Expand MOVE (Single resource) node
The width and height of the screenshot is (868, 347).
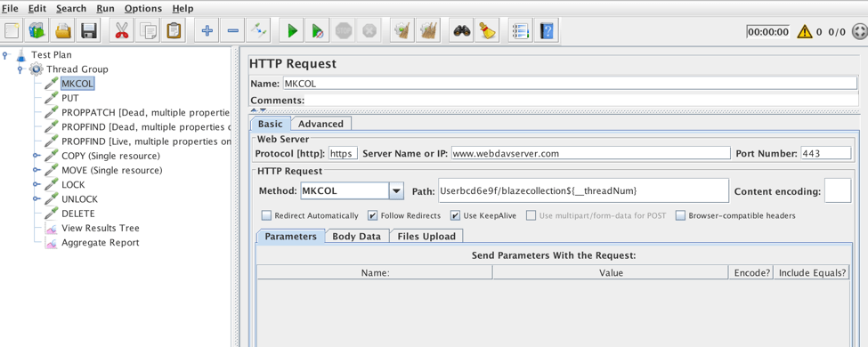point(37,170)
